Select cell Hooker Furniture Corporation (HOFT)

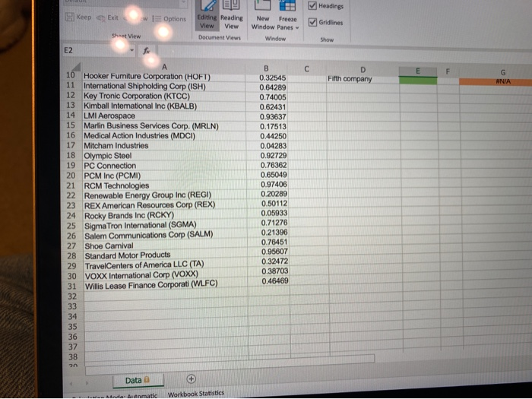pos(164,77)
